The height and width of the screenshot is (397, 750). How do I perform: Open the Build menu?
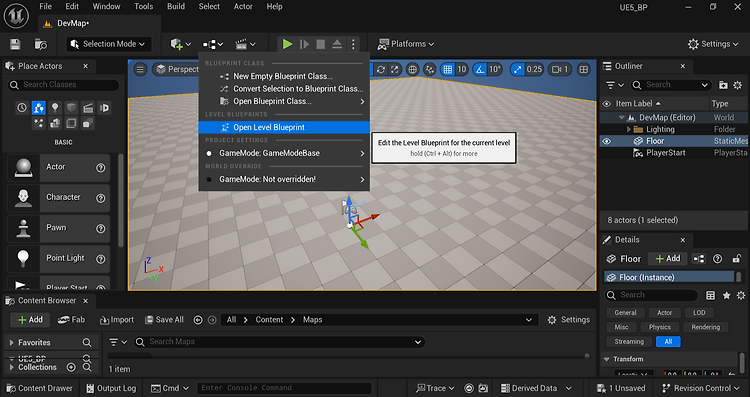click(x=176, y=7)
